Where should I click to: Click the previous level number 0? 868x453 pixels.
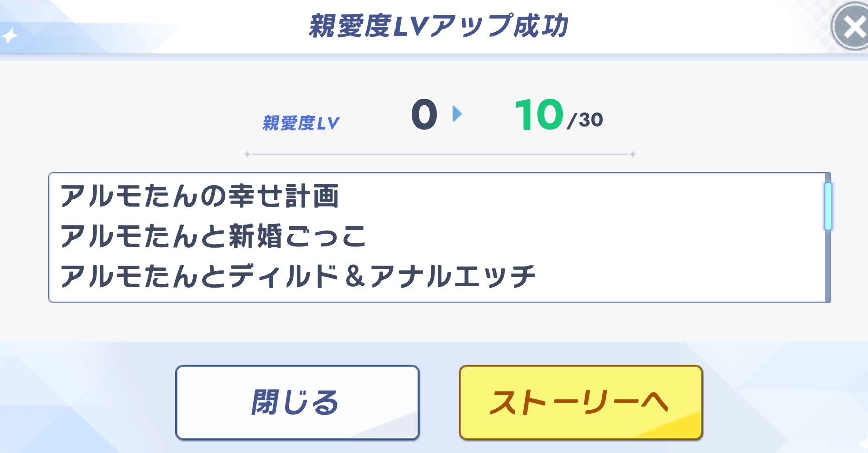pyautogui.click(x=424, y=115)
